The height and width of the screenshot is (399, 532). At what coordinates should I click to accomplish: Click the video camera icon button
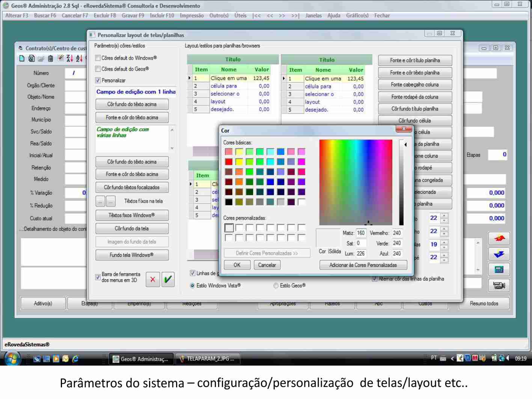(x=499, y=285)
